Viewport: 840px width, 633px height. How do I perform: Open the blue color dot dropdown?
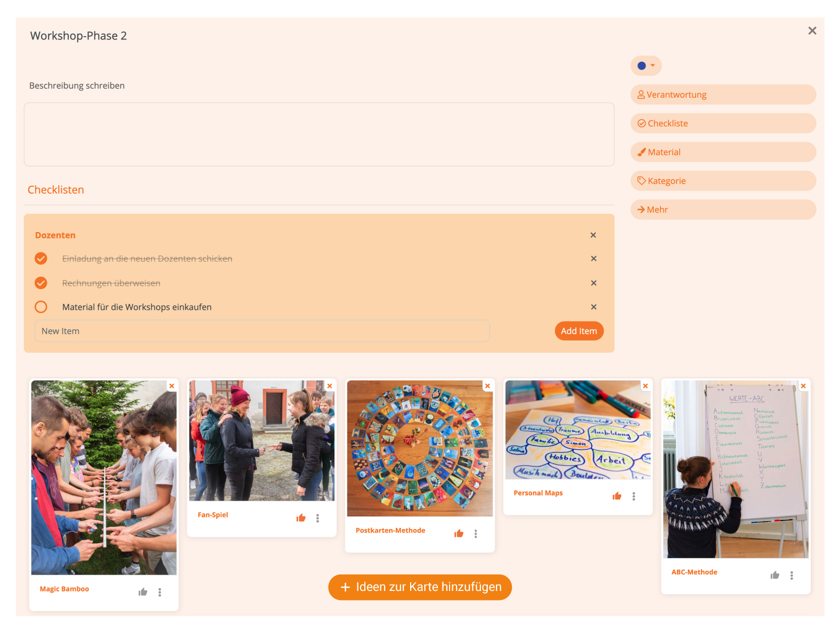646,65
